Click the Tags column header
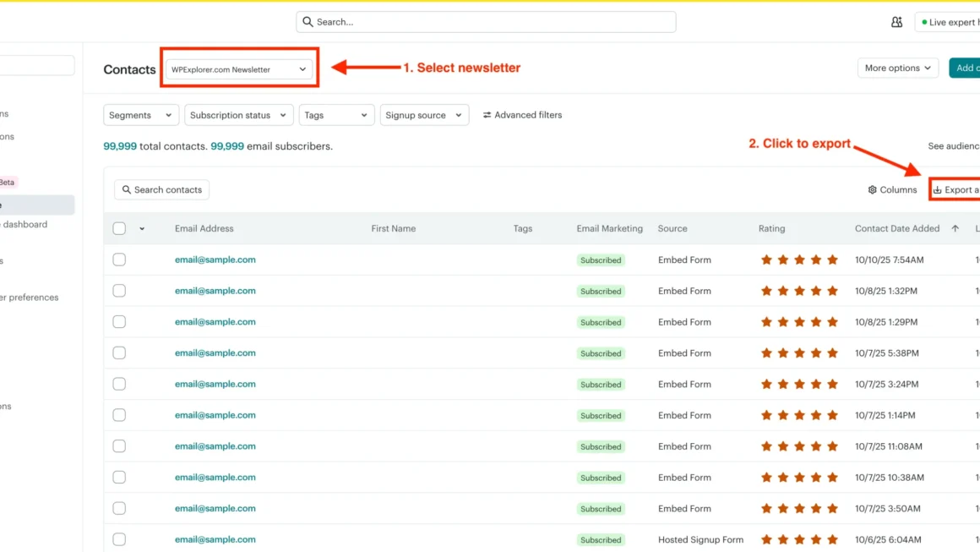 [522, 228]
